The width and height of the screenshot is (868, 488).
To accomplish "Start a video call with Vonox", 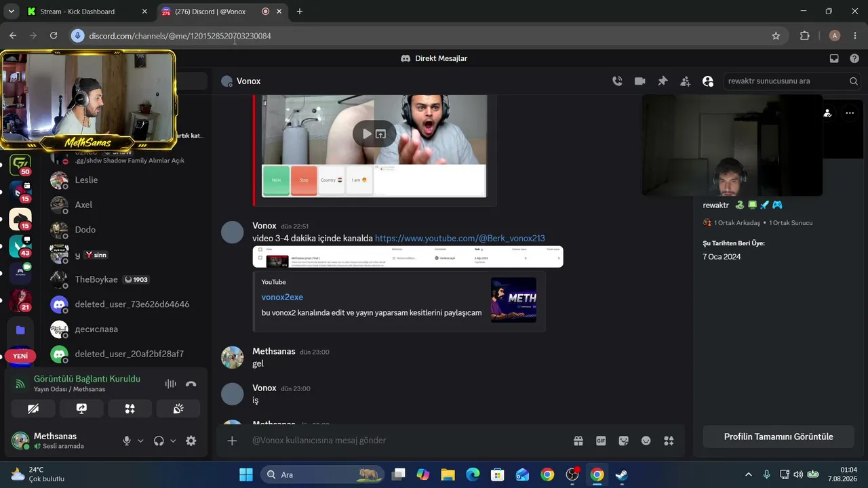I will [x=639, y=81].
